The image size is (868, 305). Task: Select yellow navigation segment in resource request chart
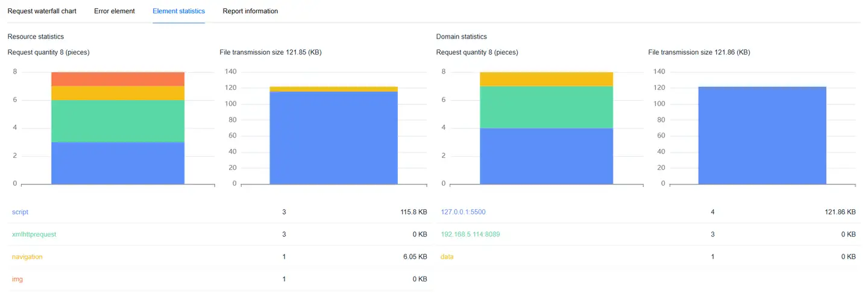118,93
